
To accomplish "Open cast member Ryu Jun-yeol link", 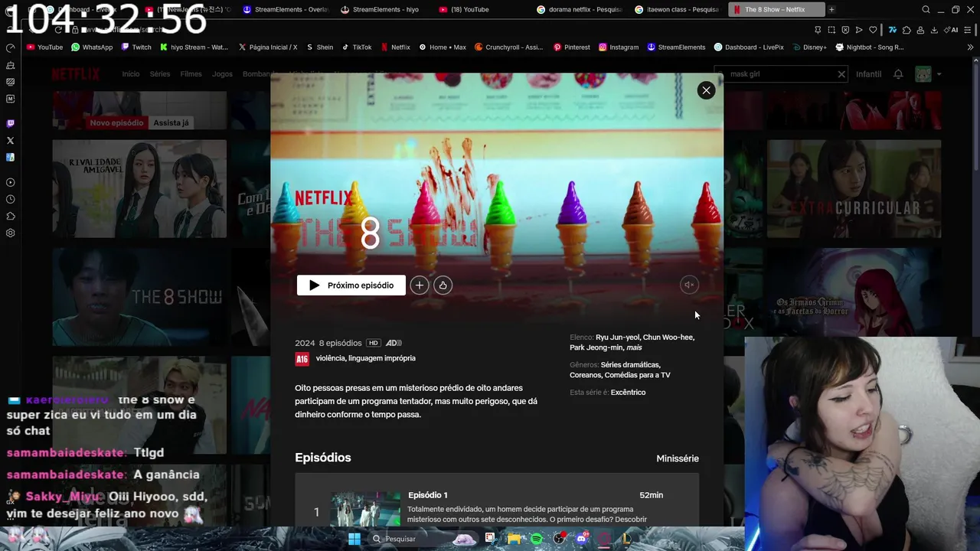I will (617, 337).
